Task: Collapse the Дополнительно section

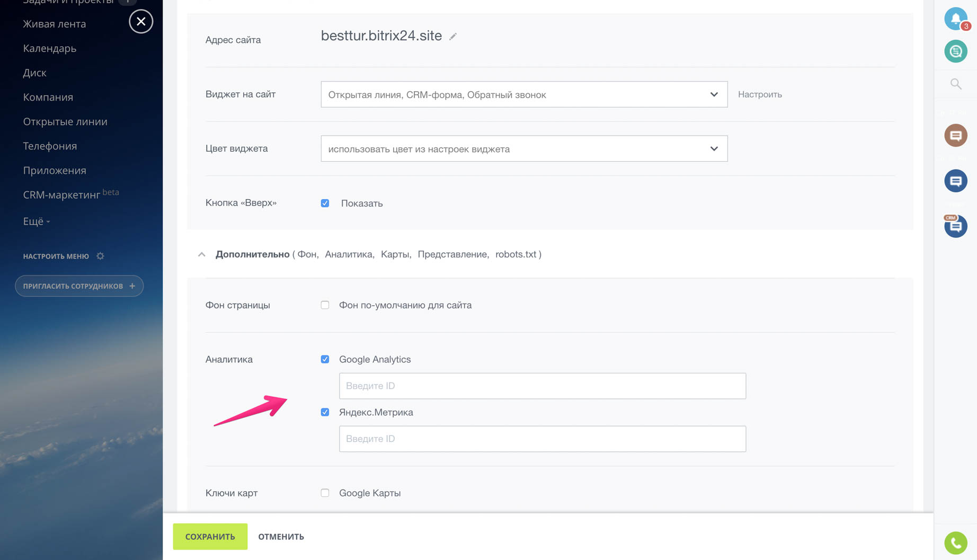Action: [202, 254]
